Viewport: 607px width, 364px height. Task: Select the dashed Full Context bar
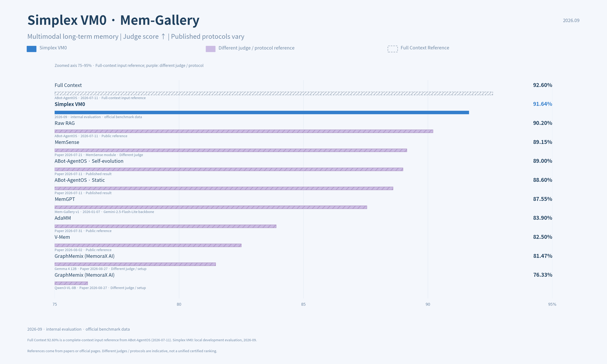click(274, 94)
